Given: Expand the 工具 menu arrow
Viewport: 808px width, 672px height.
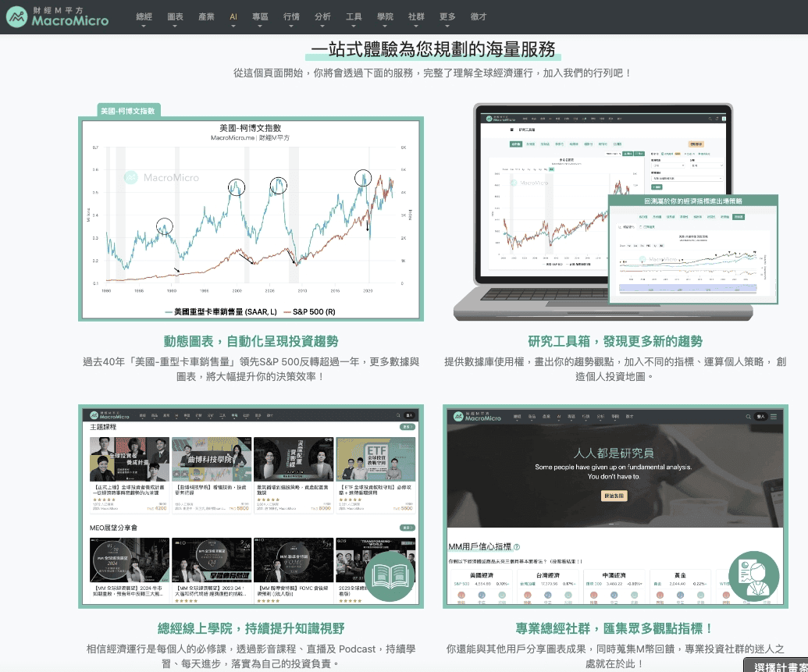Looking at the screenshot, I should click(354, 27).
